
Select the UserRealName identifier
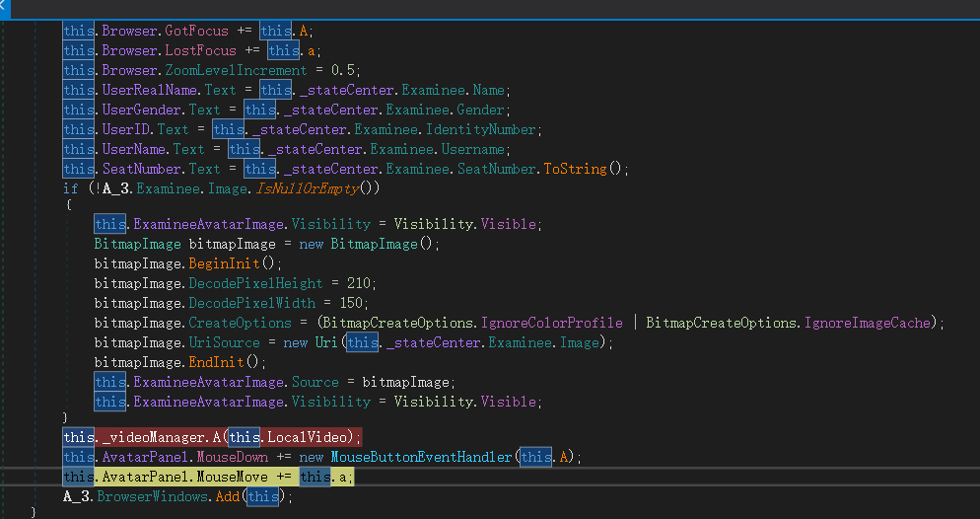pos(150,90)
